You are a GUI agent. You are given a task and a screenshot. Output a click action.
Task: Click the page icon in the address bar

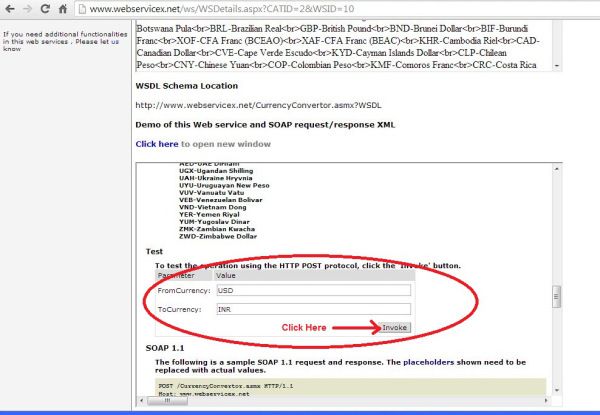[x=82, y=9]
